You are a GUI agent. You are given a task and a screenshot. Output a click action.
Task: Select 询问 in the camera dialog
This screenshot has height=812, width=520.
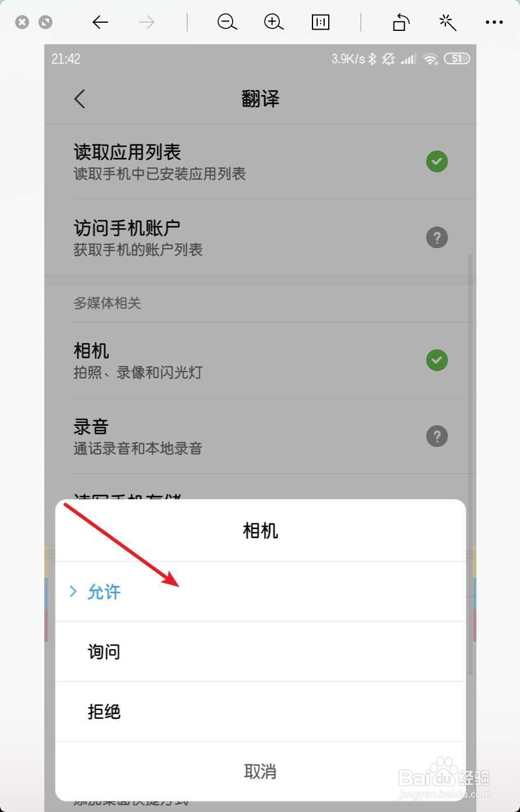tap(261, 652)
